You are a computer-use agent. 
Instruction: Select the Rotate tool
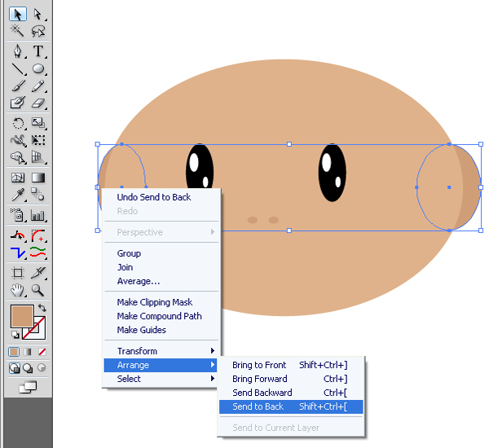pos(18,123)
